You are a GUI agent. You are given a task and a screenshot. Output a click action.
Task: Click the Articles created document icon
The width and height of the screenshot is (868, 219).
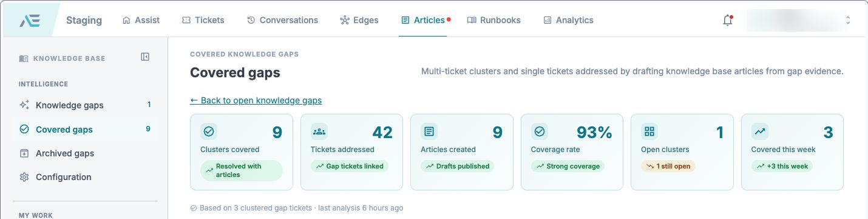pos(429,131)
